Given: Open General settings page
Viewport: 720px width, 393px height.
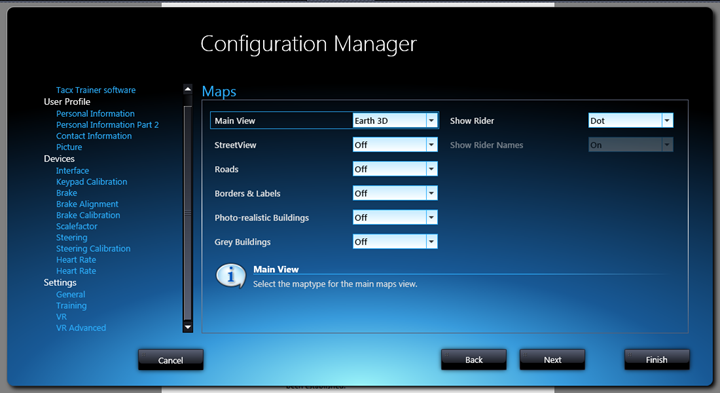Looking at the screenshot, I should pos(71,294).
